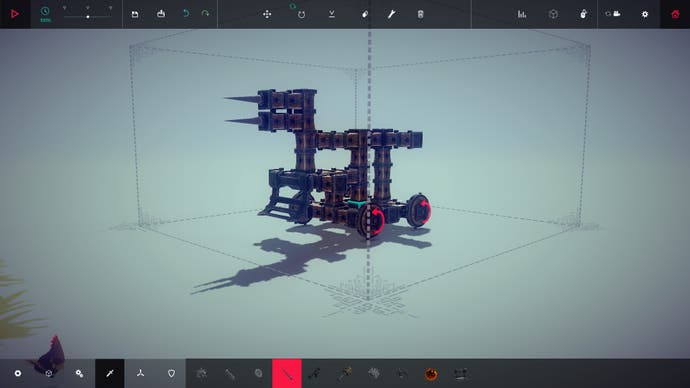Redo the last undone action

click(x=205, y=14)
